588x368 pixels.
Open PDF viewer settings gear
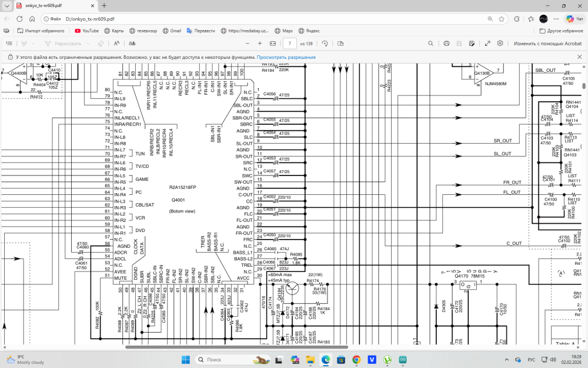coord(500,44)
